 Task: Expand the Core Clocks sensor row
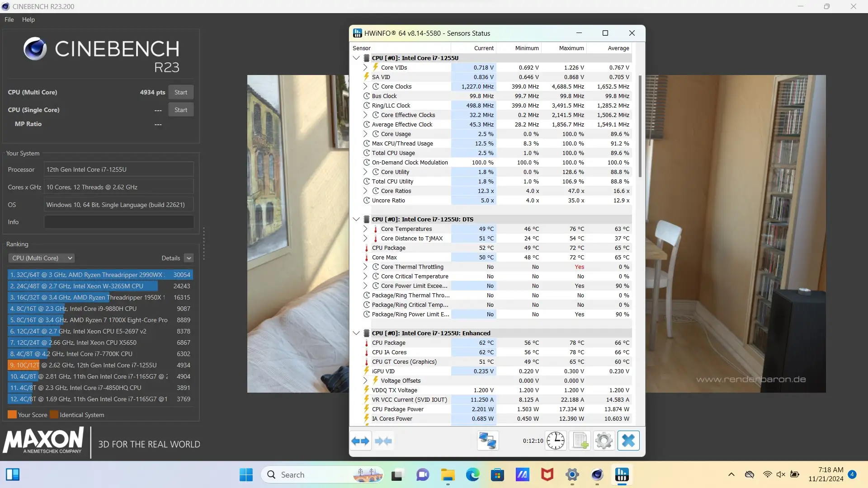click(365, 86)
